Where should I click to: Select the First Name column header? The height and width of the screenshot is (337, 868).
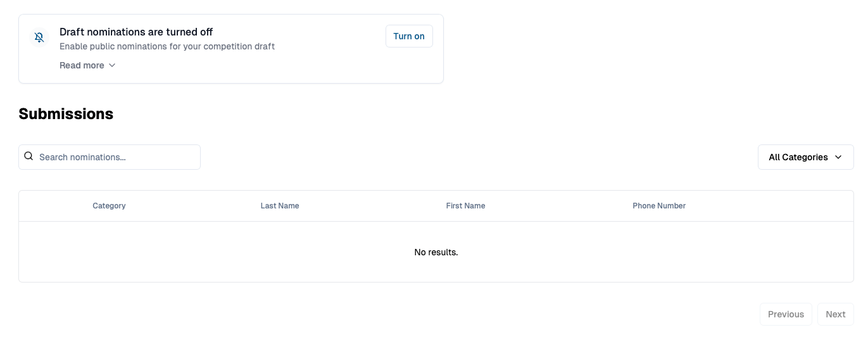coord(465,206)
